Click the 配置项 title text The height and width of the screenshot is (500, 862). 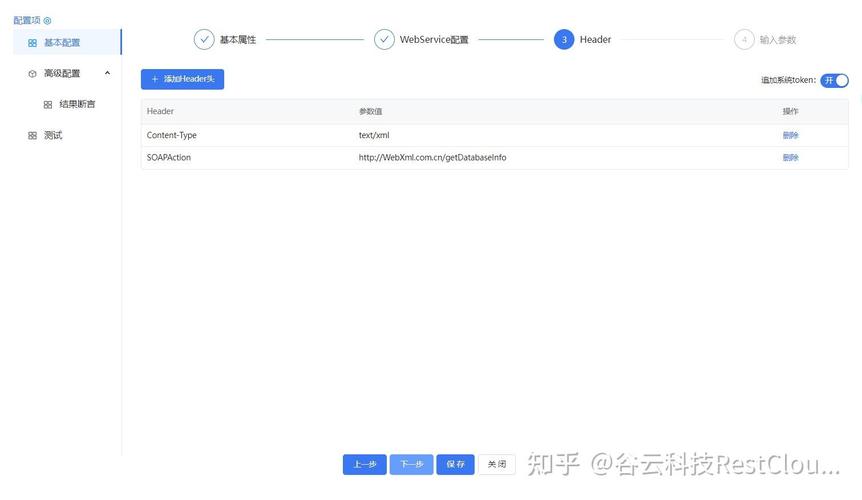point(27,21)
